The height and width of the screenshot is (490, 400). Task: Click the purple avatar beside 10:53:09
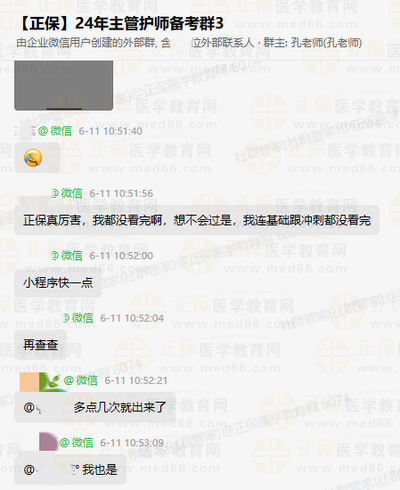48,442
